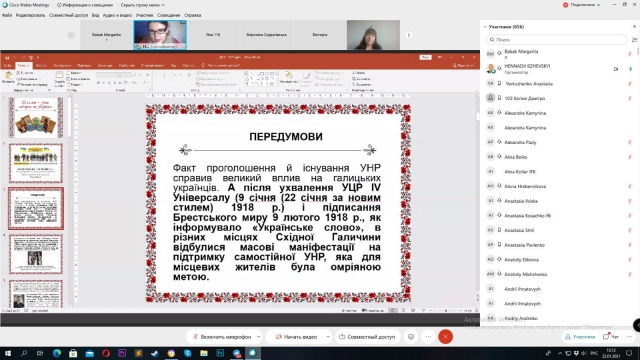The width and height of the screenshot is (640, 360).
Task: Open the Совместный доступ menu
Action: (x=68, y=15)
